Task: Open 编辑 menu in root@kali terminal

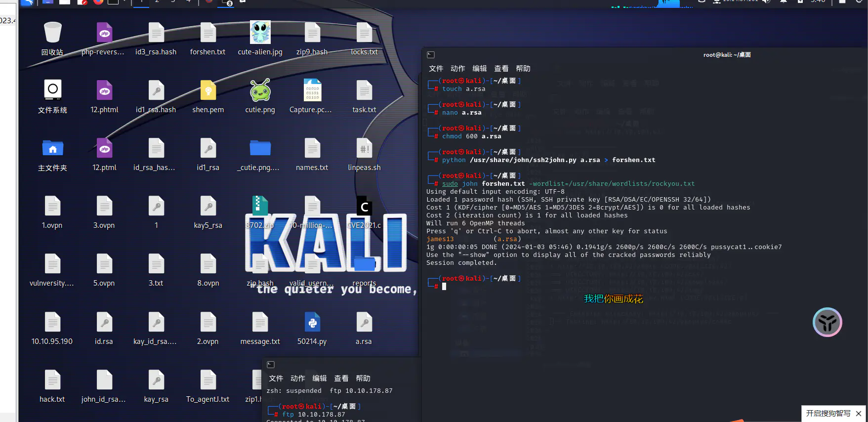Action: pyautogui.click(x=479, y=68)
